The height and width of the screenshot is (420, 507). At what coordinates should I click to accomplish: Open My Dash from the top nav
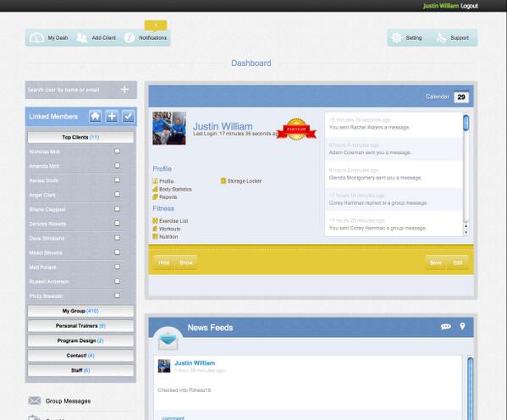click(x=58, y=38)
